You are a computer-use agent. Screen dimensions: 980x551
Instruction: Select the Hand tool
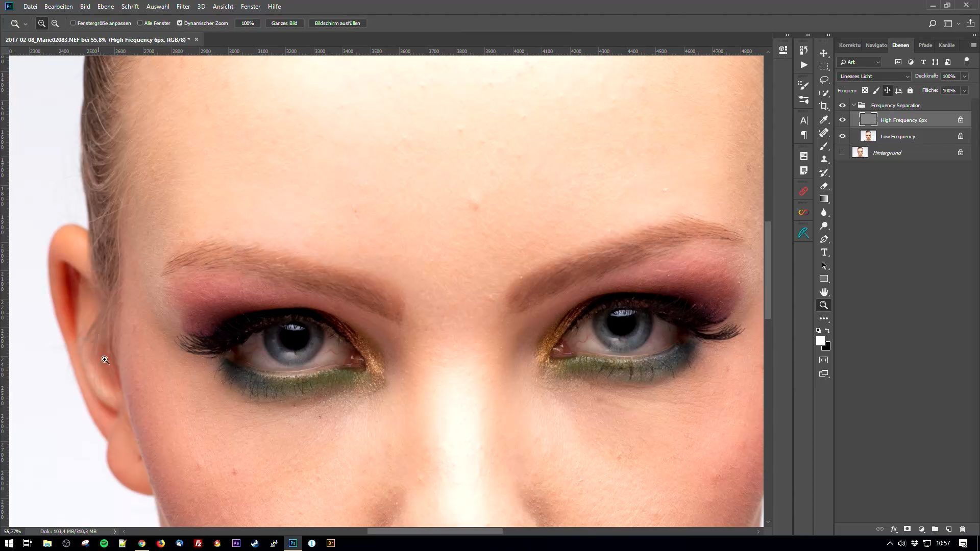point(824,292)
